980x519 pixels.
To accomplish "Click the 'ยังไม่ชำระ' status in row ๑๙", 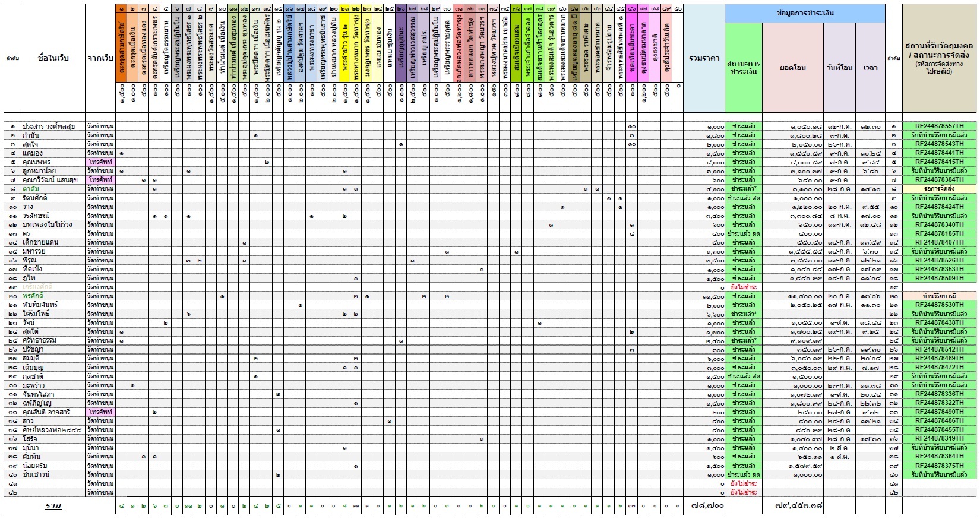I will coord(744,287).
